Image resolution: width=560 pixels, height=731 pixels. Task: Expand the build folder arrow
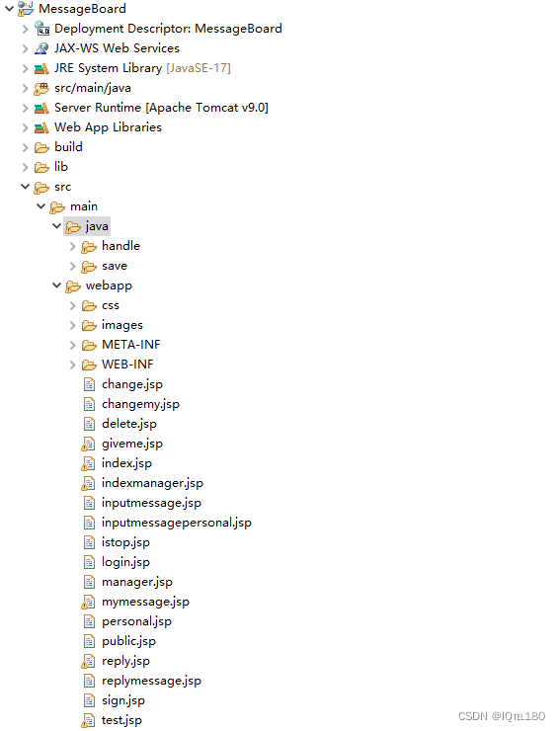(x=25, y=148)
